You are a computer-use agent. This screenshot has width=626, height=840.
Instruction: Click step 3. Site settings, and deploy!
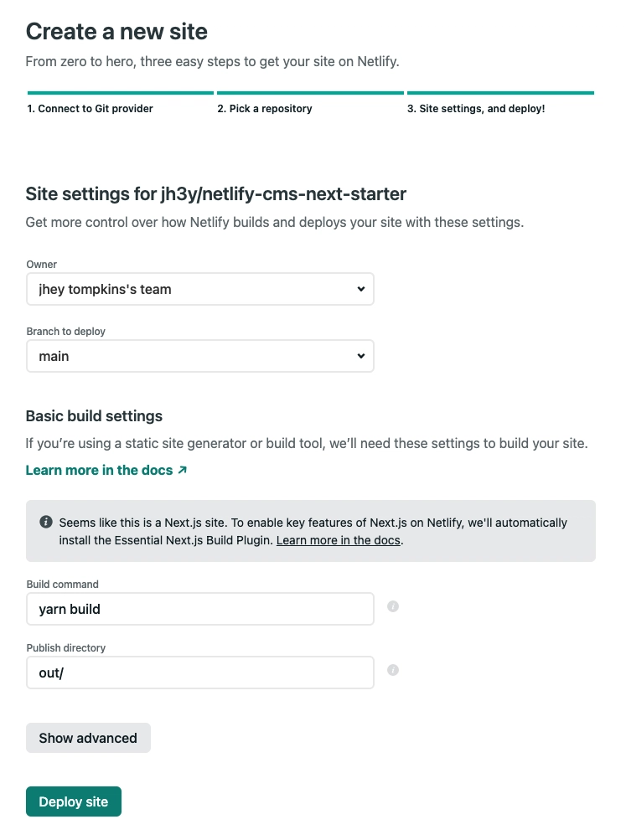pos(475,108)
